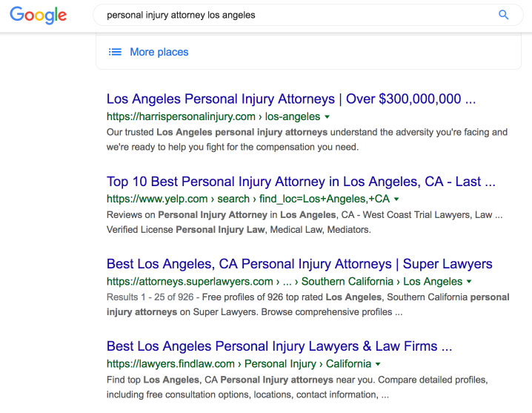The height and width of the screenshot is (413, 532).
Task: Click the Google logo
Action: click(38, 16)
